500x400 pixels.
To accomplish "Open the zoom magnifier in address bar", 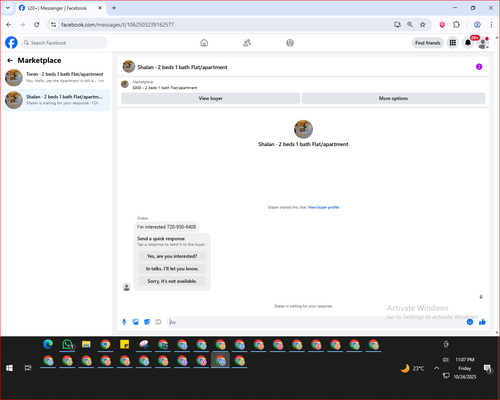I will (410, 24).
